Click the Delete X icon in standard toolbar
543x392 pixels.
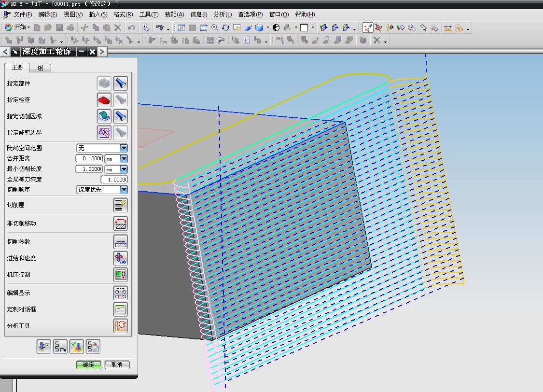point(118,28)
